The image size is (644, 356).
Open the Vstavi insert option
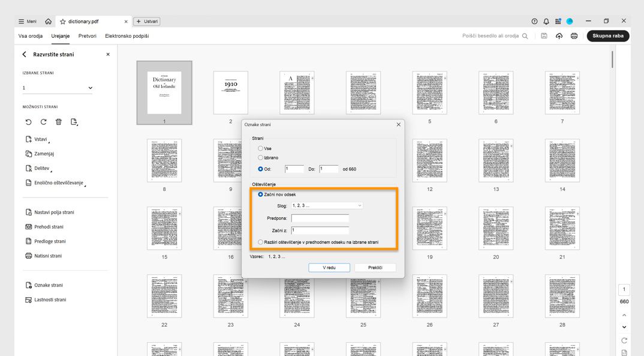(37, 139)
